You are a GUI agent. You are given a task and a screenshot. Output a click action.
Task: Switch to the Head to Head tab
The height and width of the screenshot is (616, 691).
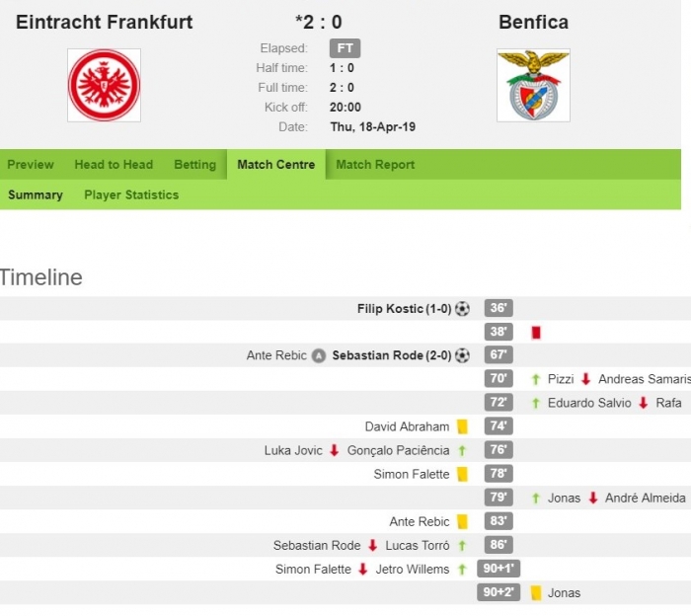114,164
